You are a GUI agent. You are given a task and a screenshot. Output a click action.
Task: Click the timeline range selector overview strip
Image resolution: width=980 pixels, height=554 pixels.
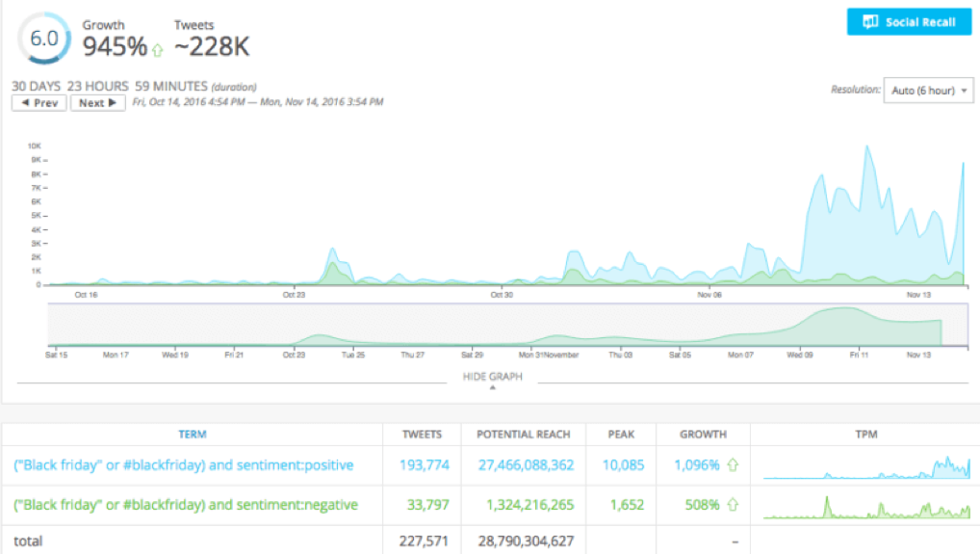(507, 325)
